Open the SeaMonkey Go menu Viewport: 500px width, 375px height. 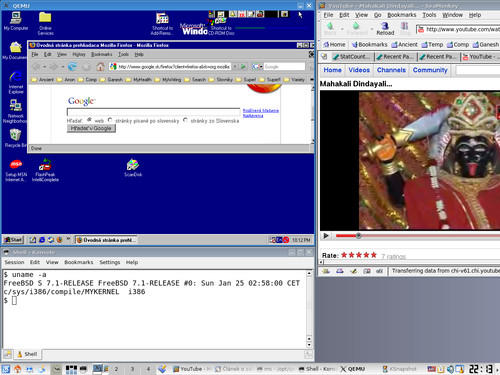[377, 15]
